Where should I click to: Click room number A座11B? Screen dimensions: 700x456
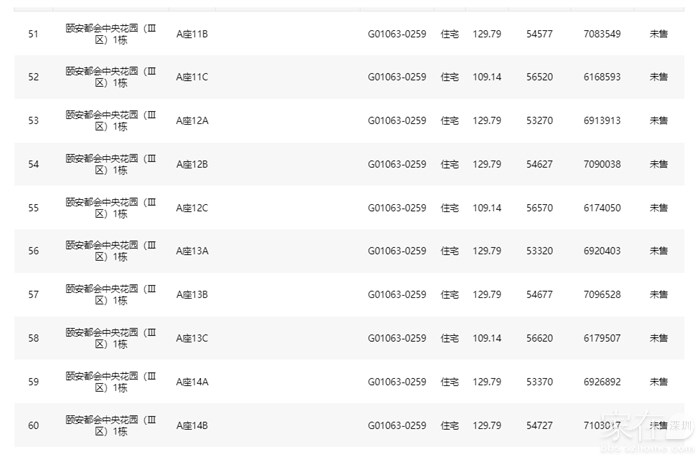pyautogui.click(x=191, y=34)
